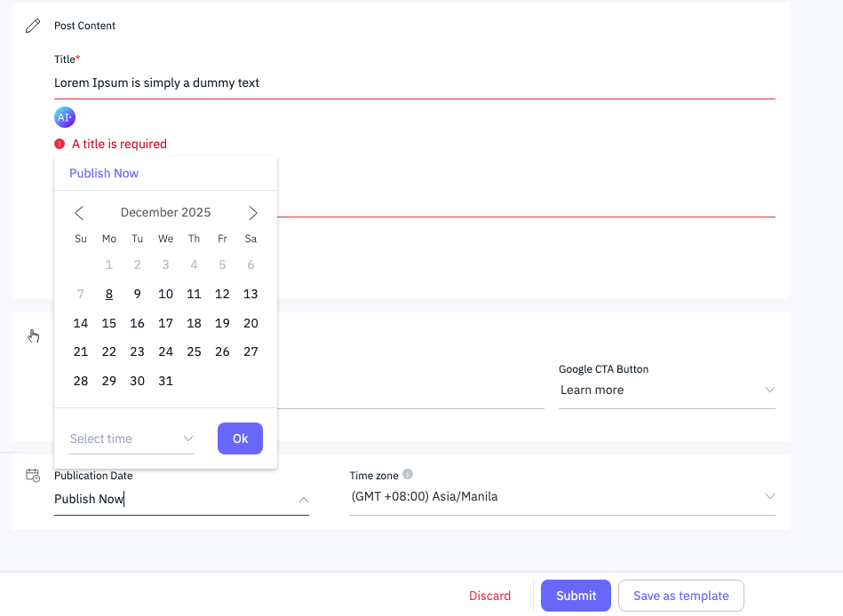843x616 pixels.
Task: Advance calendar to next month
Action: coord(253,213)
